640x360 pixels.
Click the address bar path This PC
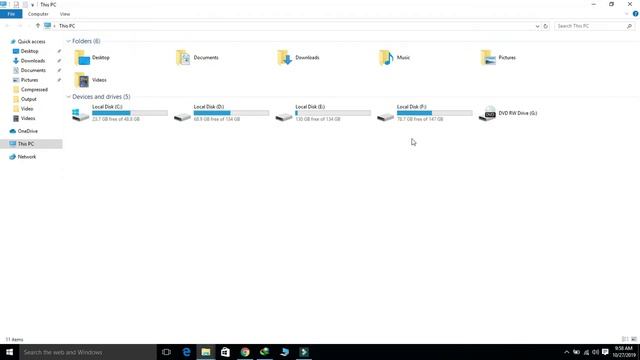coord(67,26)
